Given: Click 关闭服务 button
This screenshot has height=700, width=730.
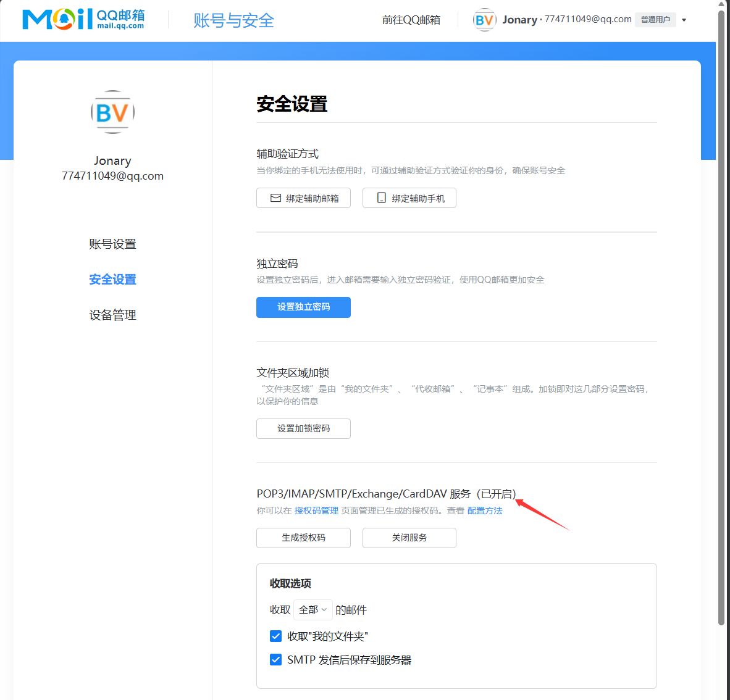Looking at the screenshot, I should (x=409, y=538).
